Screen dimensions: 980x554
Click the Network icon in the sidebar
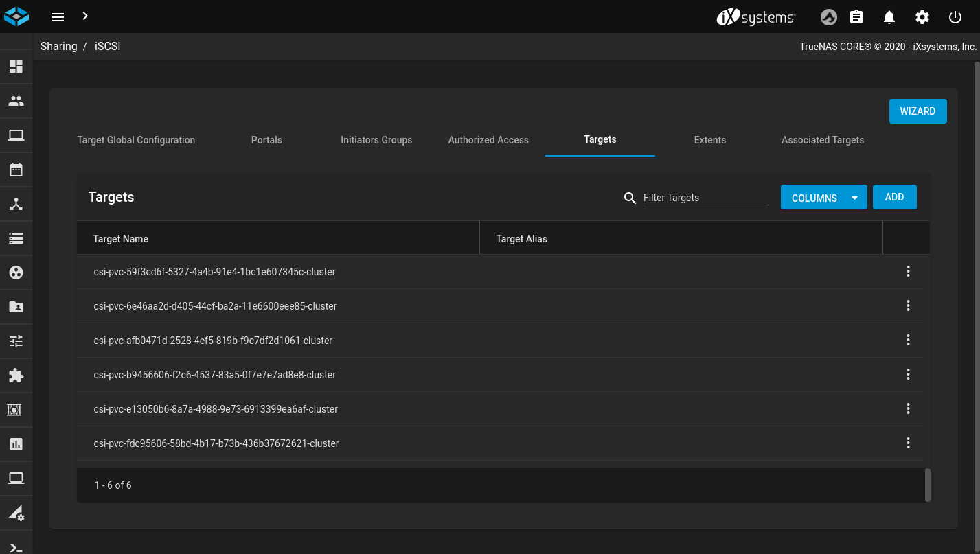(x=16, y=204)
